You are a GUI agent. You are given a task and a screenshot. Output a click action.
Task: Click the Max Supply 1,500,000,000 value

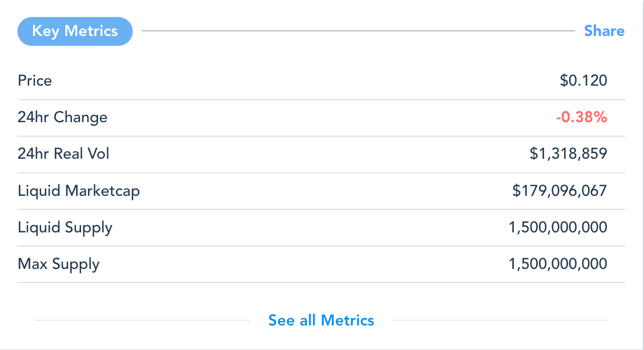pos(558,264)
